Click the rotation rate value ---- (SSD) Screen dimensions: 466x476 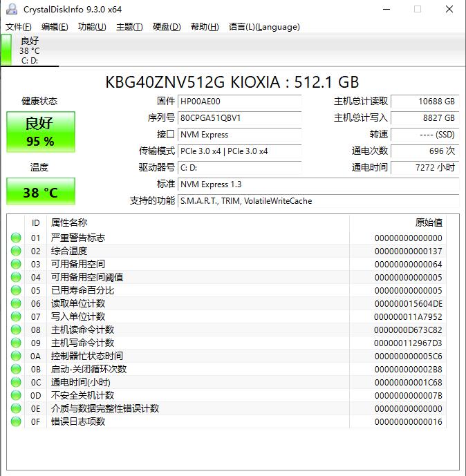tap(425, 135)
